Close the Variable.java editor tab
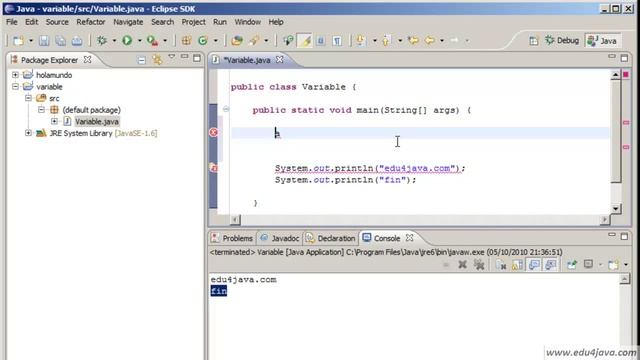 tap(280, 60)
